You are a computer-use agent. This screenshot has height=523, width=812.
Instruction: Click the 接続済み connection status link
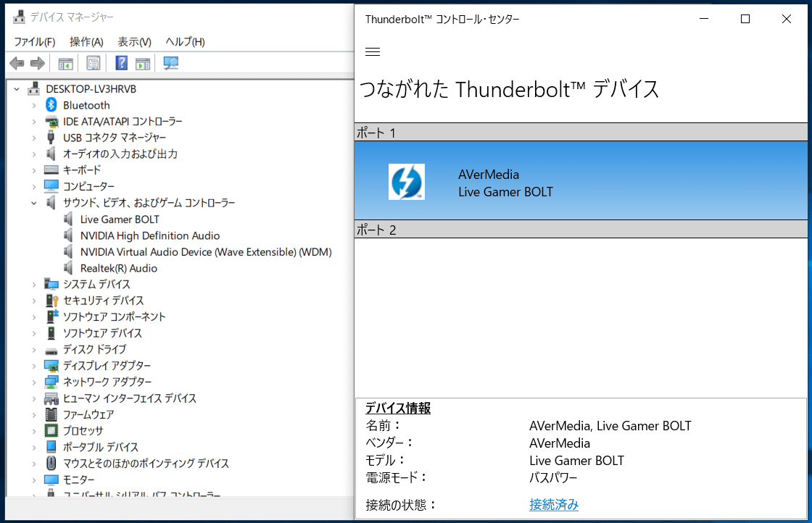[x=554, y=504]
